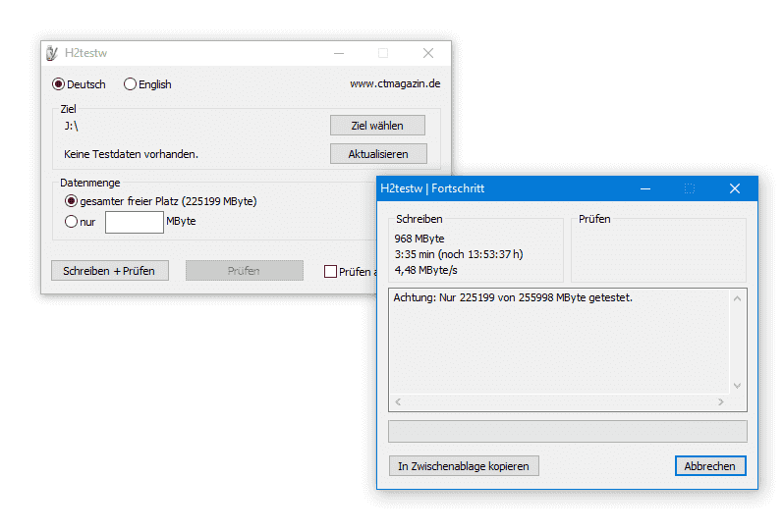Screen dimensions: 783x532
Task: Click the '3:35 min (noch 13:53:37 h)' time text
Action: (459, 254)
